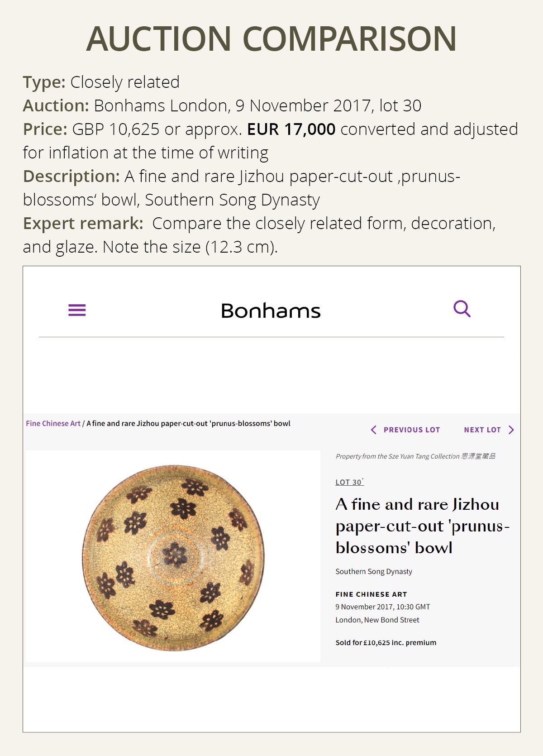Click the 9 November 2017 sale date
The image size is (543, 756).
(383, 607)
